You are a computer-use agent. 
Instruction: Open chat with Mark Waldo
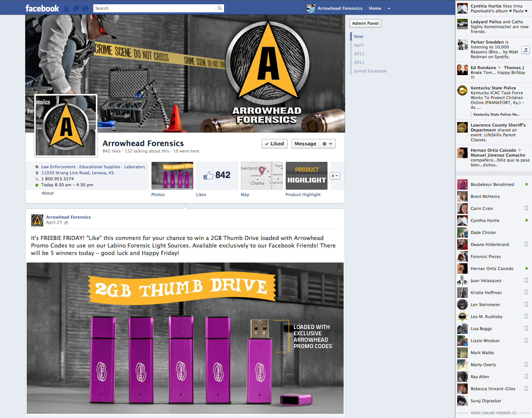[493, 353]
